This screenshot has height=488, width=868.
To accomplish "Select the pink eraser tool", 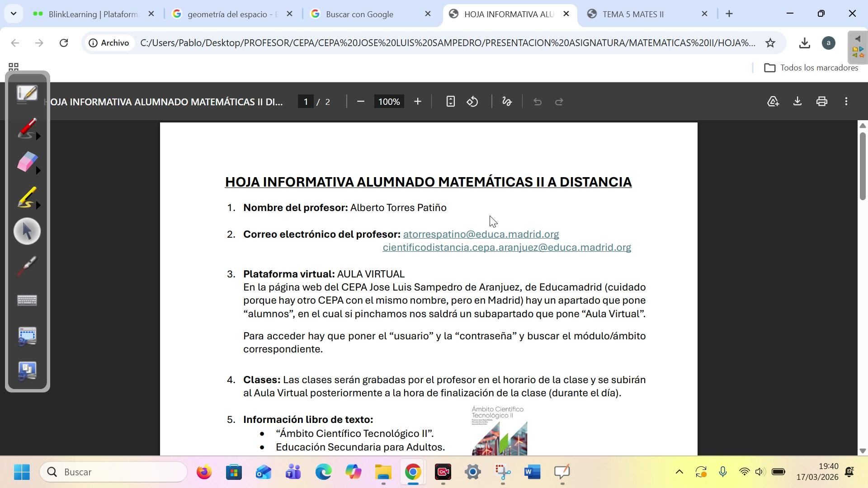I will (26, 162).
